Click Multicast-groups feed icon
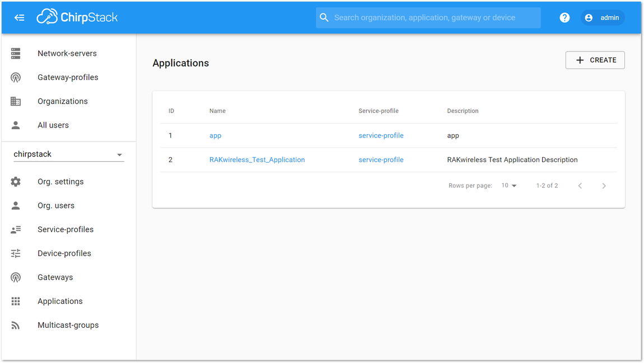This screenshot has width=644, height=363. point(16,326)
